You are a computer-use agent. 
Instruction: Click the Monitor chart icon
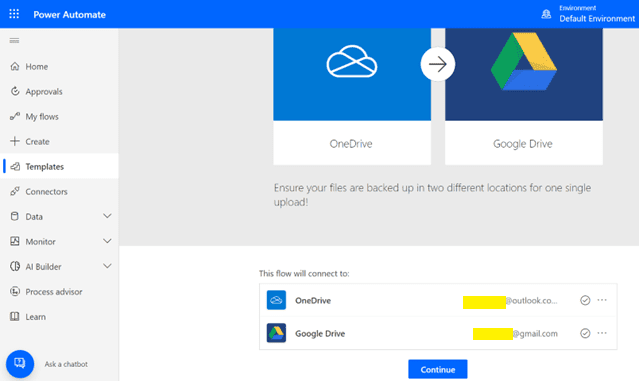pos(15,241)
